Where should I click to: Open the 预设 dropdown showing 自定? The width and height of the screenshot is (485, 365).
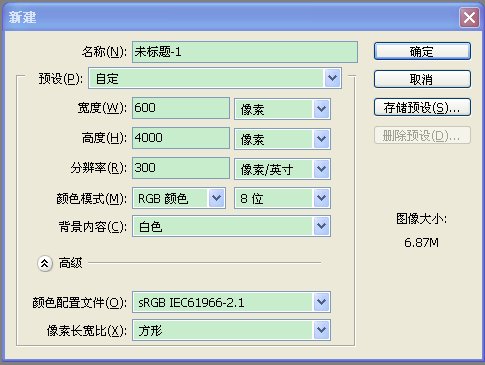[x=215, y=78]
